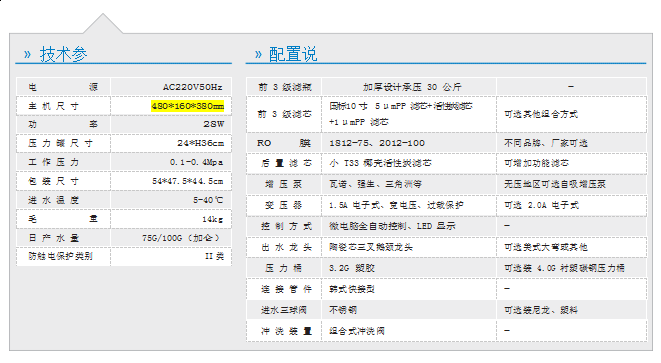Select the '技术参' section heading
The width and height of the screenshot is (661, 363).
[63, 54]
